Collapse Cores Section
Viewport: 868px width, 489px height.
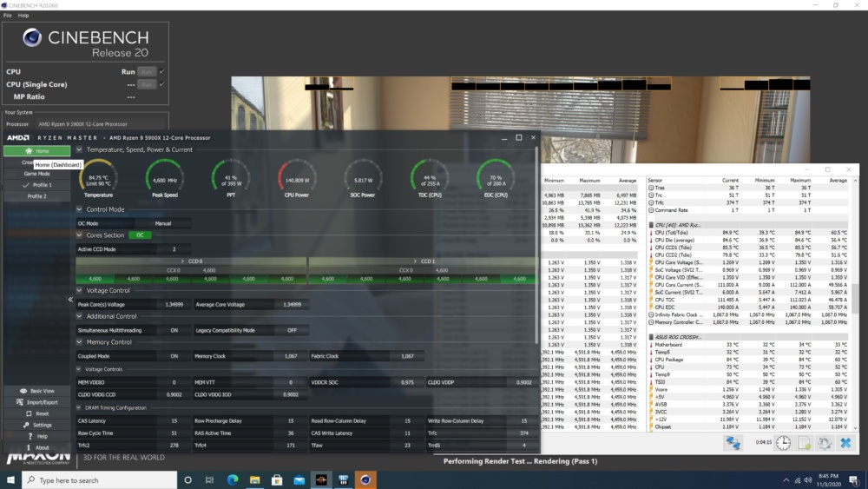click(79, 235)
